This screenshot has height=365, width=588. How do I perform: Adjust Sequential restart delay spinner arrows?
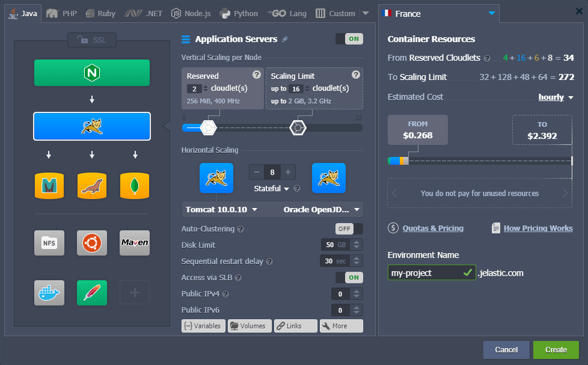point(357,261)
